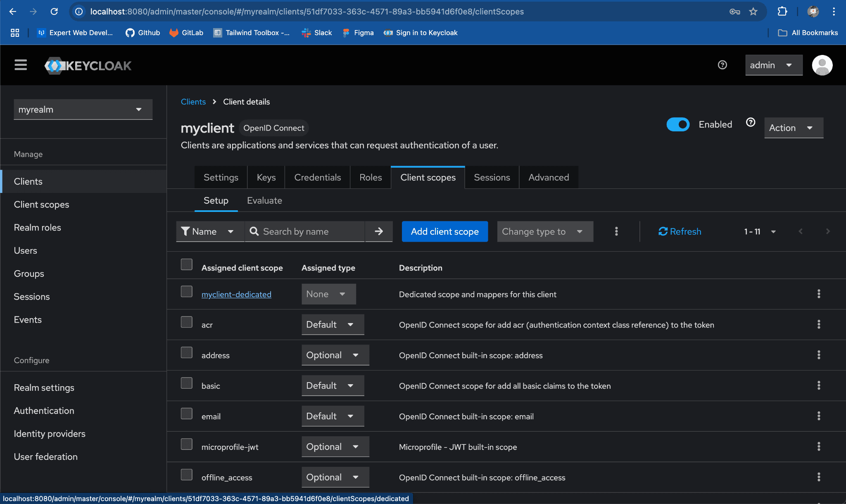Open assigned type dropdown for email scope

332,416
